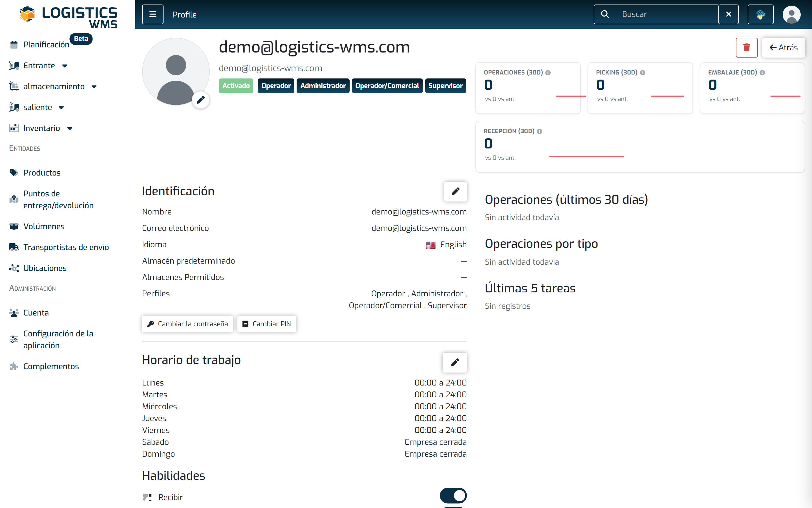Click the search magnifier icon
This screenshot has width=812, height=508.
click(605, 14)
